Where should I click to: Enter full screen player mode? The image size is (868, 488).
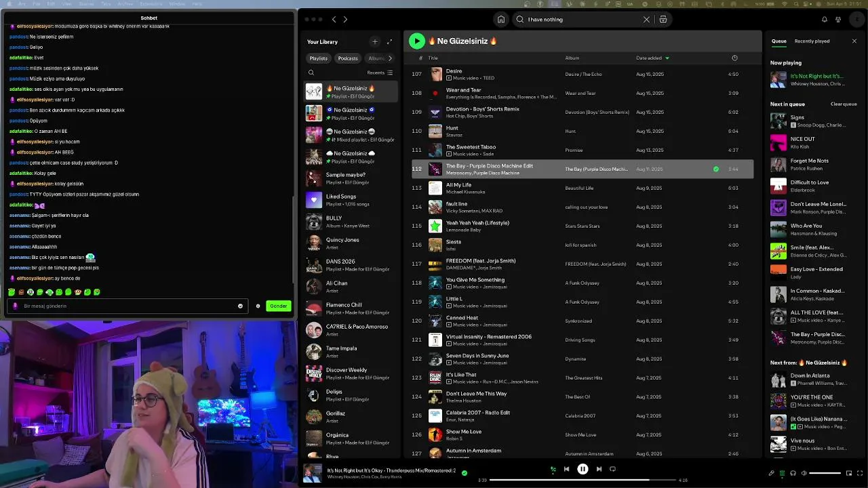pos(860,473)
